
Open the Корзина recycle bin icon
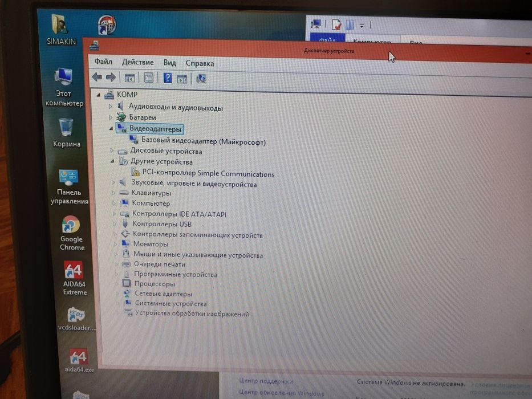66,133
